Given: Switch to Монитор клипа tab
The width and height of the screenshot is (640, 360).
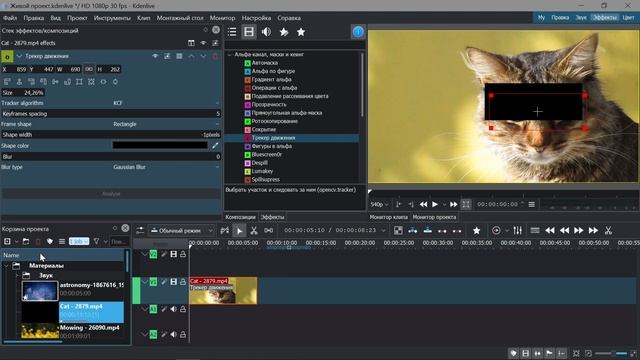Looking at the screenshot, I should [x=388, y=217].
